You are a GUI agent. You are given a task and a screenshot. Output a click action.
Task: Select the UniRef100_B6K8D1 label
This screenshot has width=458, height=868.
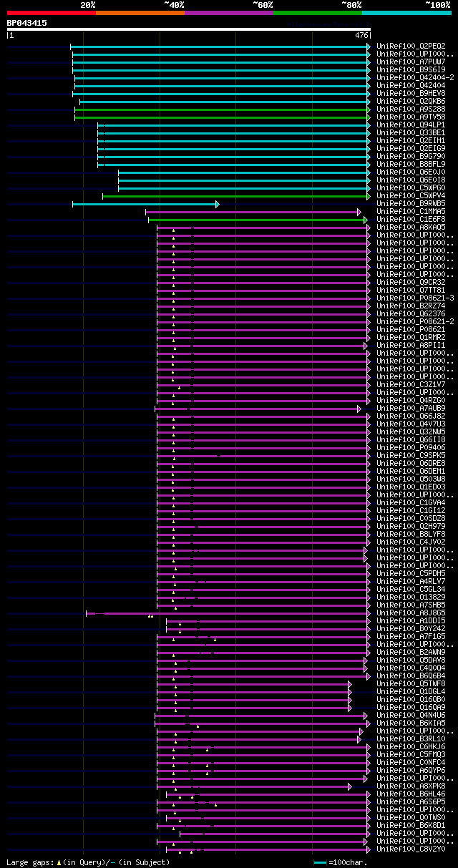[x=411, y=825]
